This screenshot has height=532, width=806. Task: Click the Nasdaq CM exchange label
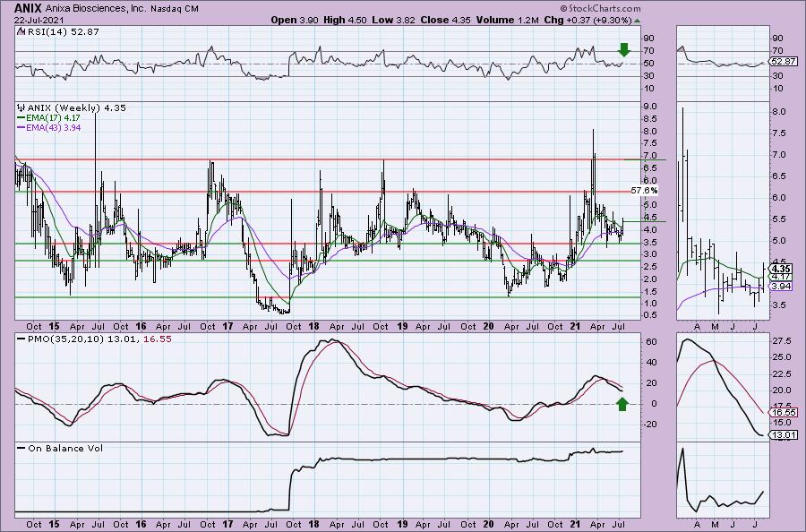pos(175,9)
